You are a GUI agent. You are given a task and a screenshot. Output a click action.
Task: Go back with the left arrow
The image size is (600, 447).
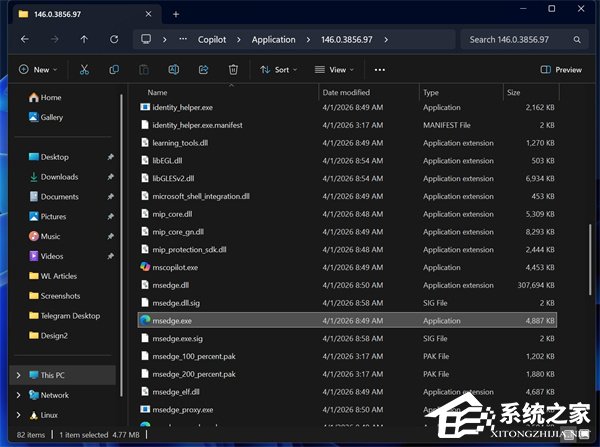point(25,39)
